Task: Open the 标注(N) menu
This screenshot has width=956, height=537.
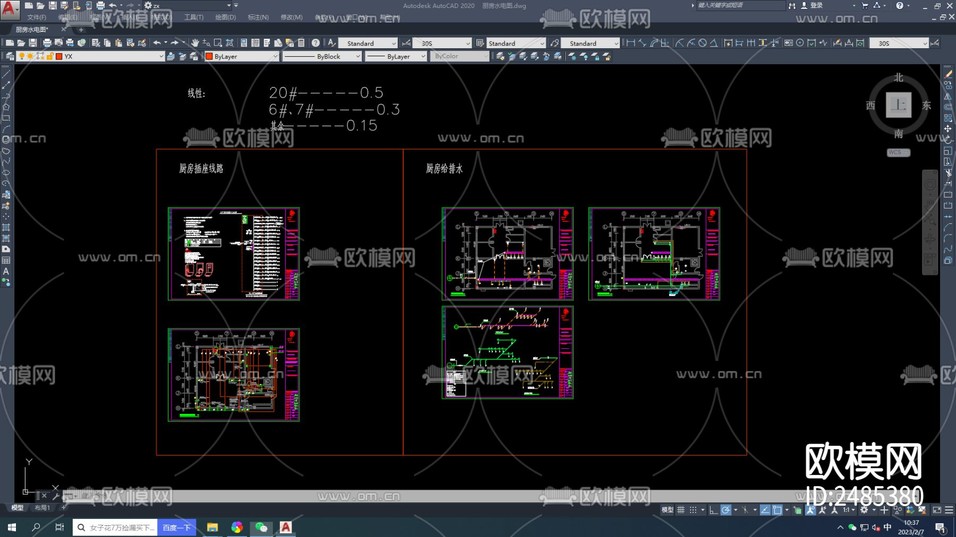Action: coord(259,17)
